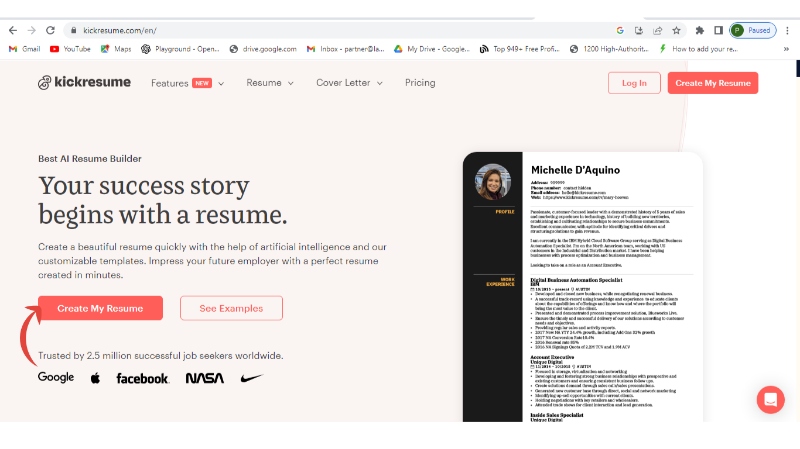Viewport: 800px width, 449px height.
Task: Click the share page icon
Action: (x=658, y=31)
